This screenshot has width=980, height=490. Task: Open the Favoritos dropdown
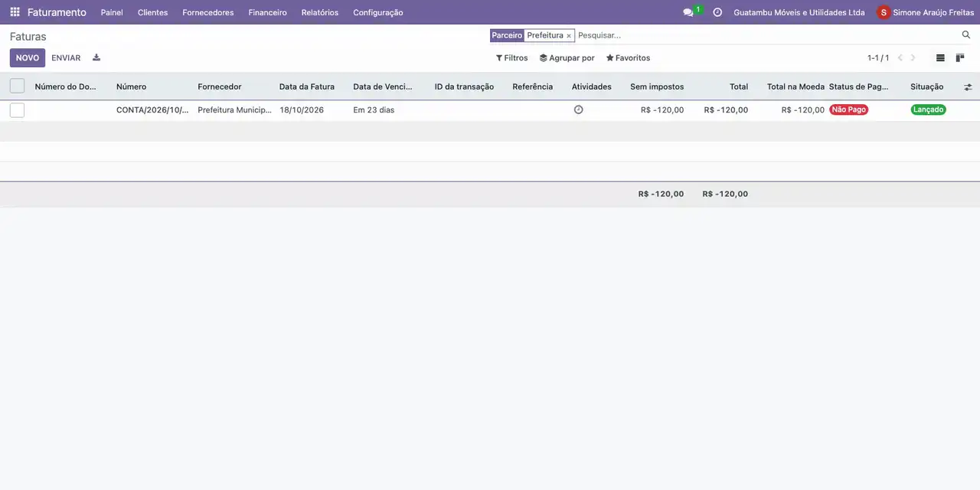coord(628,58)
